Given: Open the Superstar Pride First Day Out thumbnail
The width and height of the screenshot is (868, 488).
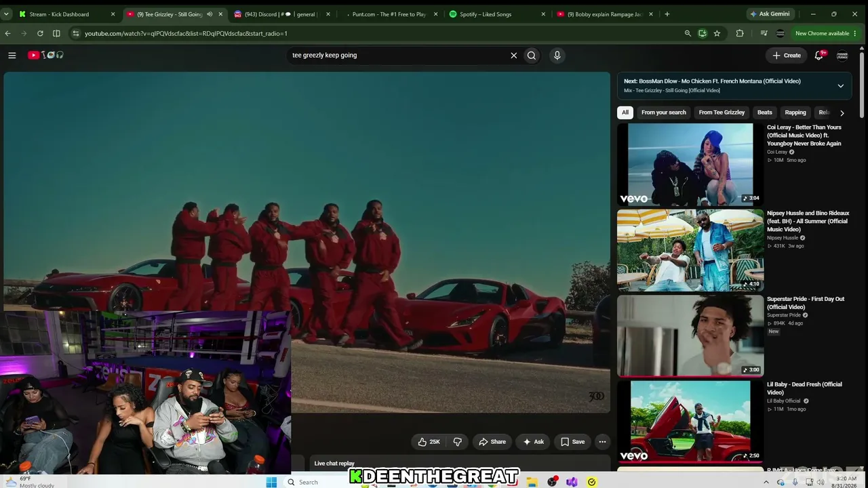Looking at the screenshot, I should click(690, 335).
